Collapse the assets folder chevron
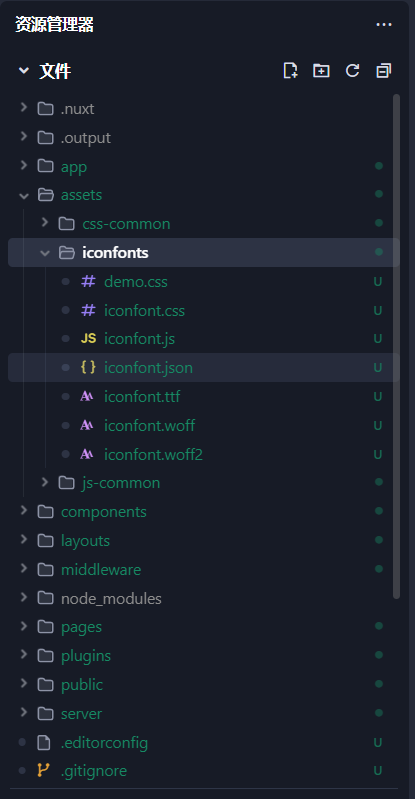415x799 pixels. (x=23, y=195)
